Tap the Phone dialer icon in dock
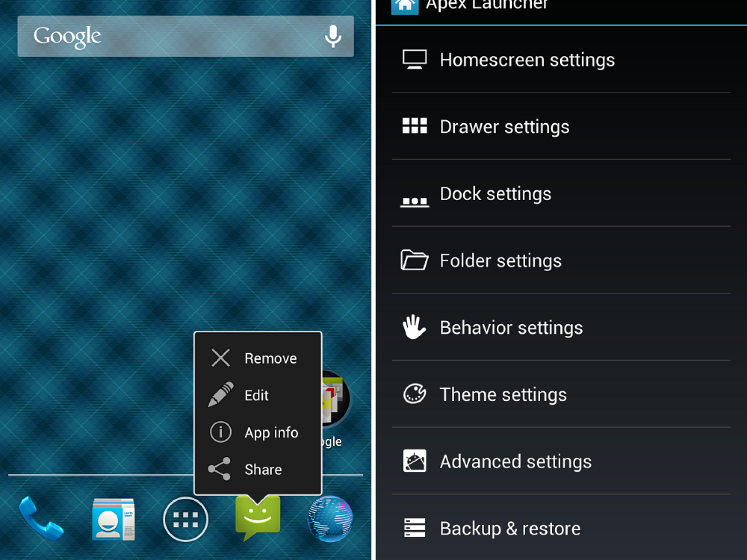Image resolution: width=747 pixels, height=560 pixels. click(41, 518)
